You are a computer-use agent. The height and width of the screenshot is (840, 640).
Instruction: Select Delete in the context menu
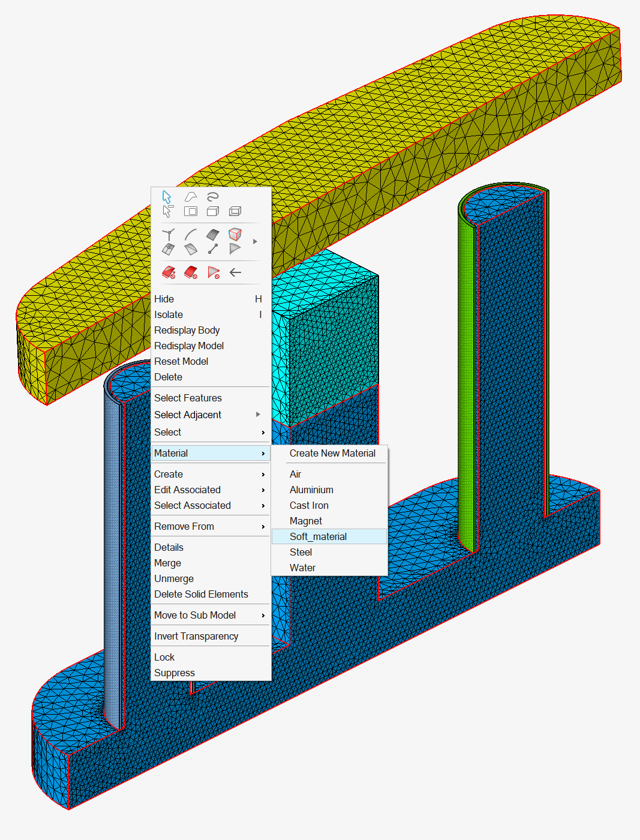click(211, 377)
